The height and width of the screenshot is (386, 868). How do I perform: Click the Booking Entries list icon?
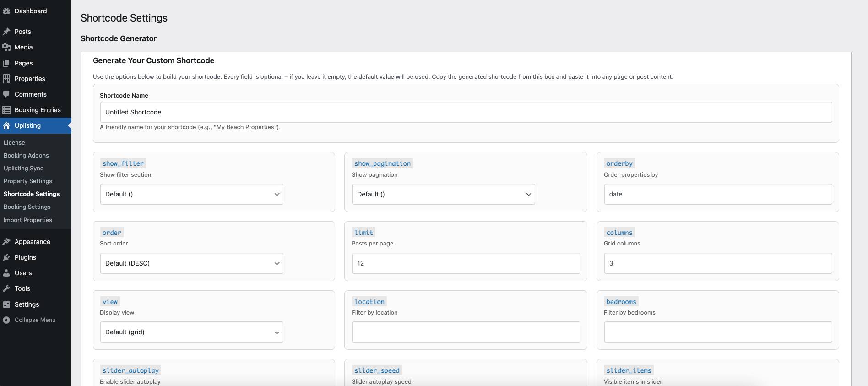click(x=6, y=110)
